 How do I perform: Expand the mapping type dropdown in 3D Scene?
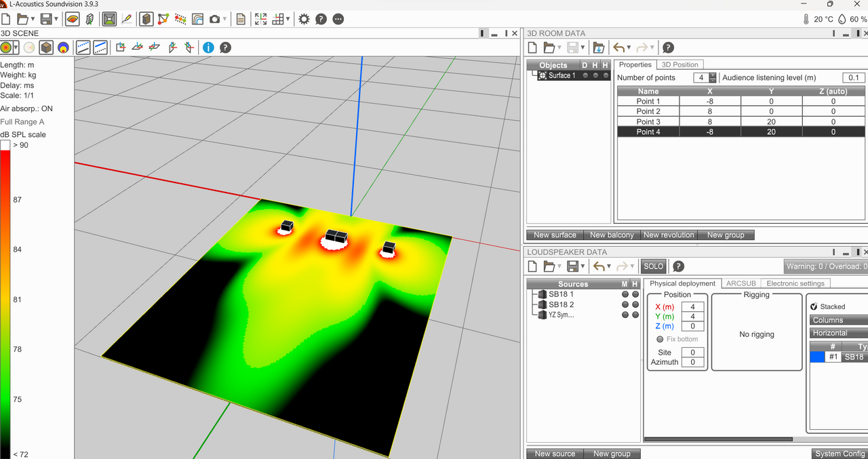coord(16,48)
